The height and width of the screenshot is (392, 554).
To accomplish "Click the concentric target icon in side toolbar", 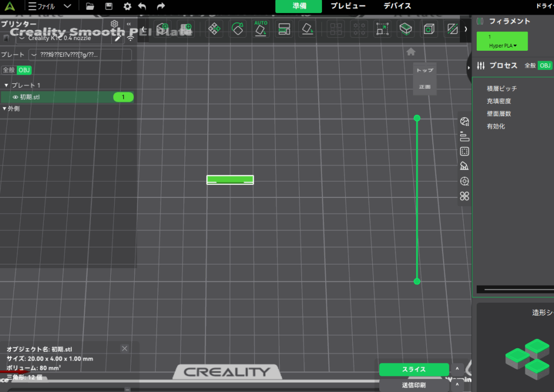I will point(465,181).
